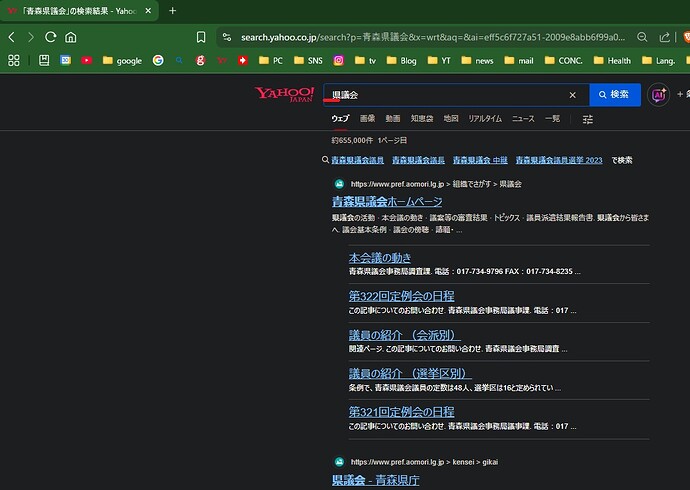The height and width of the screenshot is (490, 690).
Task: Open the Yahoo 'Y!' bookmark icon
Action: point(222,60)
